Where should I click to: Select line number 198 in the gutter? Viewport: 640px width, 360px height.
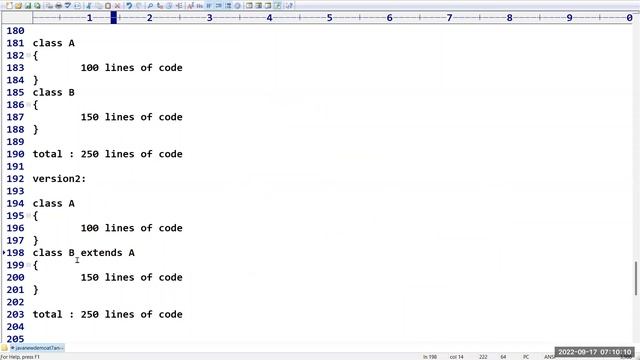point(16,253)
